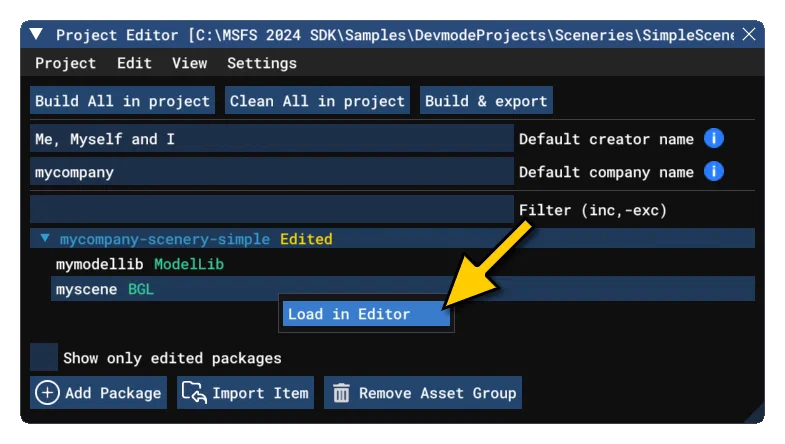Open the Edit menu
The height and width of the screenshot is (444, 785).
point(134,63)
